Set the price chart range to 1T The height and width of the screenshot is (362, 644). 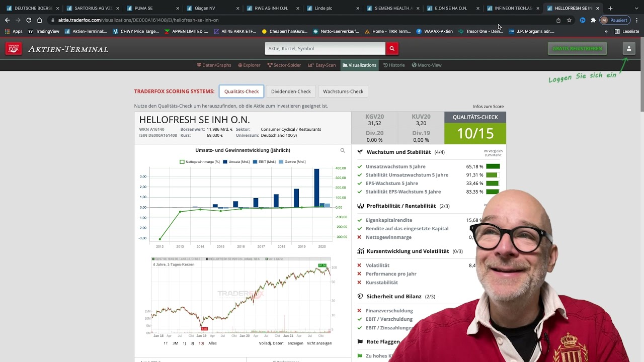click(x=166, y=343)
